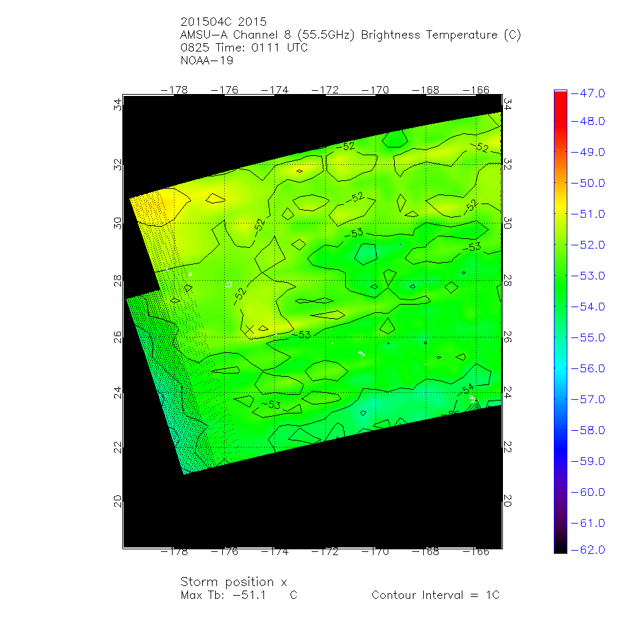Image resolution: width=644 pixels, height=644 pixels.
Task: Click the "-59.0" colorbar label
Action: click(588, 461)
